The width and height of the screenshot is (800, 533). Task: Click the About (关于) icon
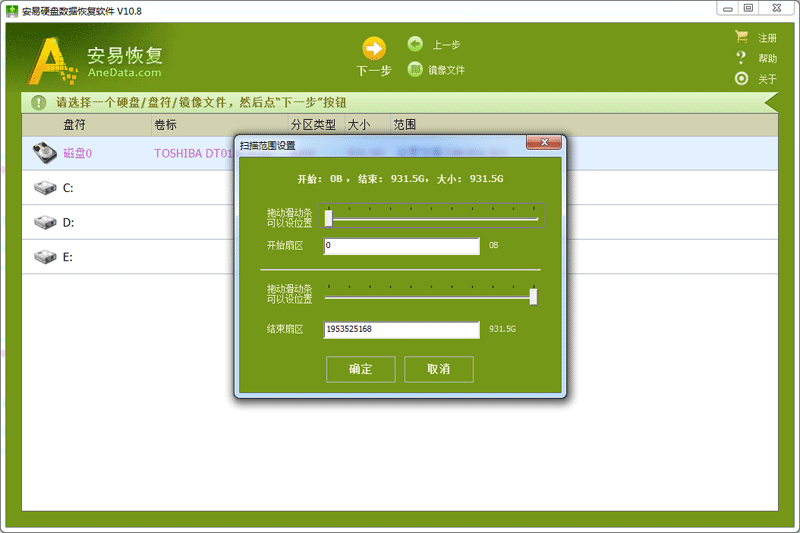742,79
